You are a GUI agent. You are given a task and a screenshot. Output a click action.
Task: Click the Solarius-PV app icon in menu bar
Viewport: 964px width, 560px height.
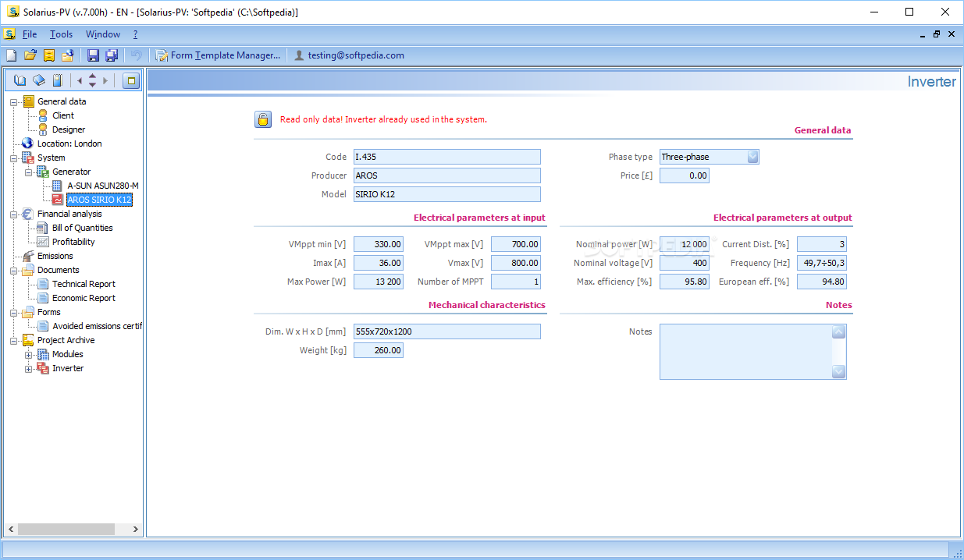point(9,34)
